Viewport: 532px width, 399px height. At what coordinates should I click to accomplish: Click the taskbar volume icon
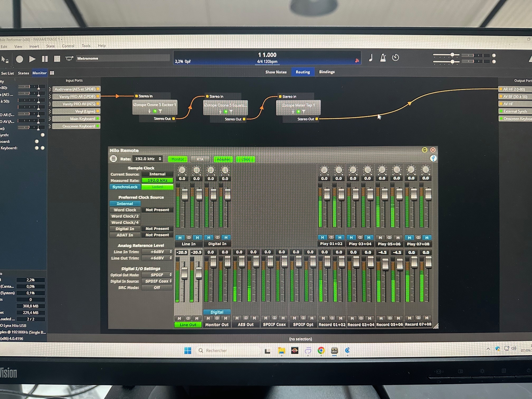coord(514,349)
